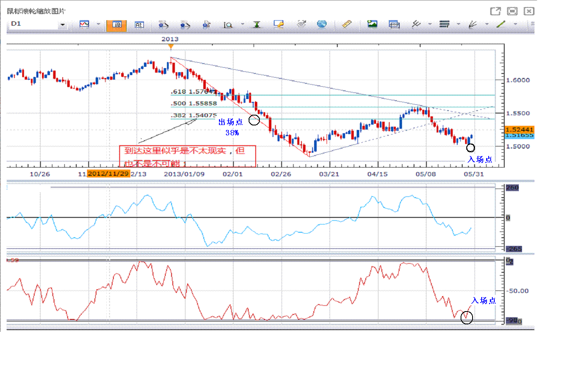The height and width of the screenshot is (373, 588).
Task: Click the monitor with pin icon
Action: tap(279, 24)
